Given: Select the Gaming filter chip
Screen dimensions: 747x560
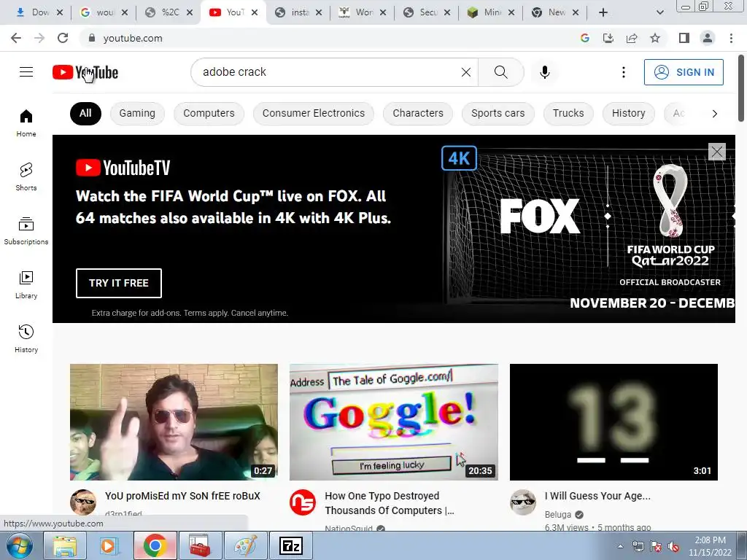Looking at the screenshot, I should tap(137, 113).
